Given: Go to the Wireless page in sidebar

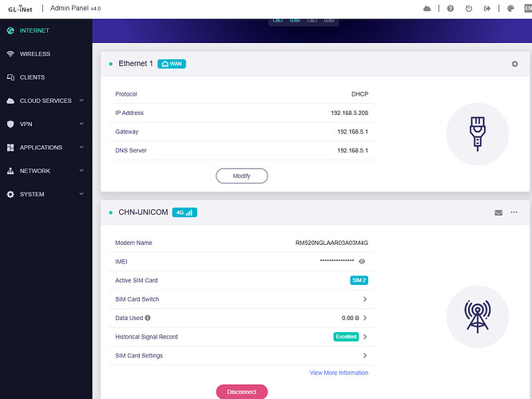Looking at the screenshot, I should [35, 54].
